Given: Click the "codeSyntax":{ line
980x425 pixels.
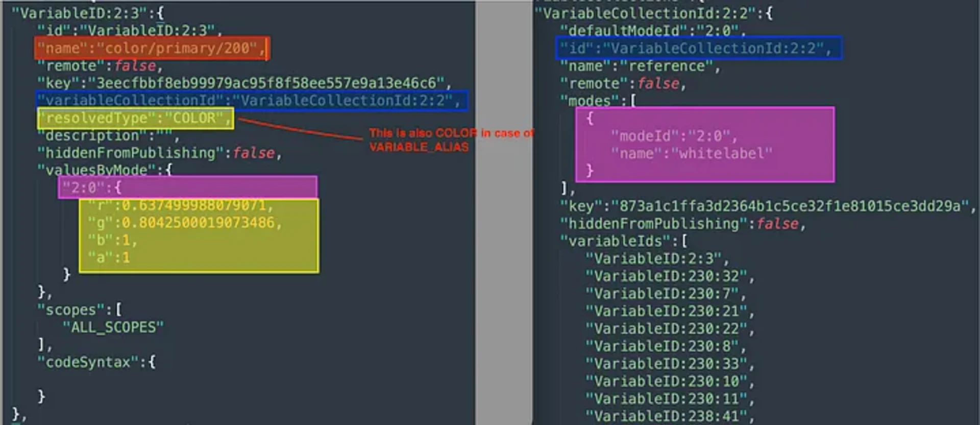Looking at the screenshot, I should click(x=96, y=363).
